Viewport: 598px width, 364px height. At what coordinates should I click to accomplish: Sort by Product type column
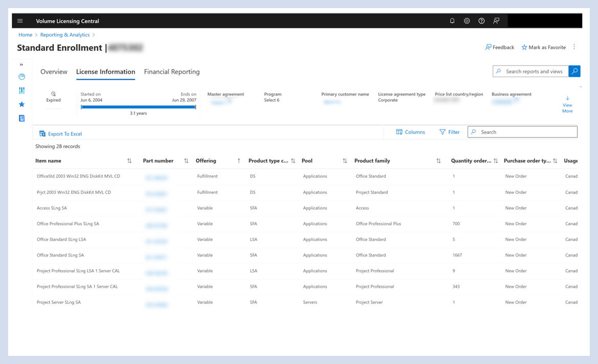(x=293, y=161)
